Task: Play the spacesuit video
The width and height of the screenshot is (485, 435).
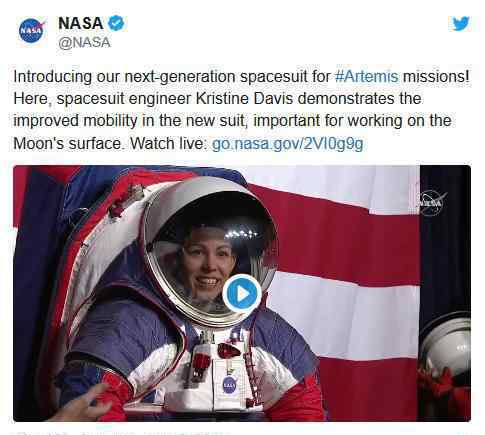Action: pos(242,294)
